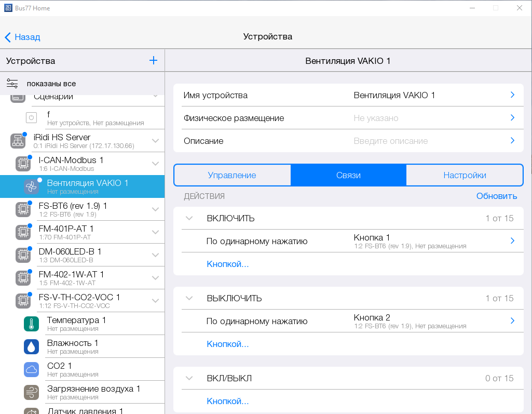Click the 'показаны все' filter label
The height and width of the screenshot is (414, 532).
(x=51, y=84)
